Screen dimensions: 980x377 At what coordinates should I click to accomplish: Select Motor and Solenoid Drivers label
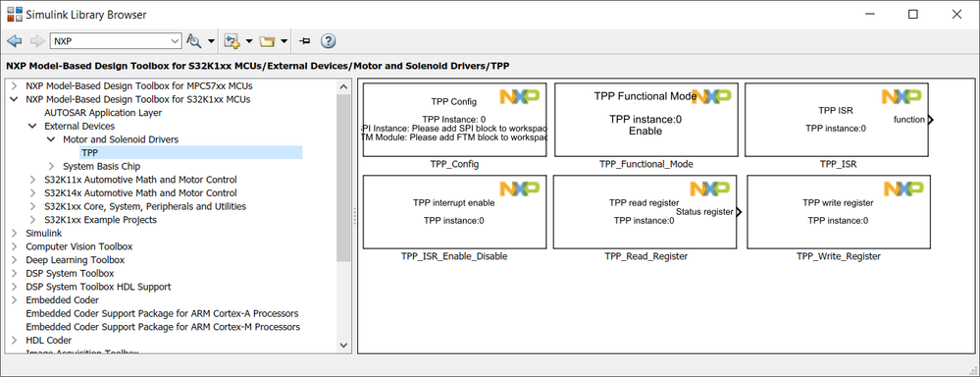click(121, 139)
